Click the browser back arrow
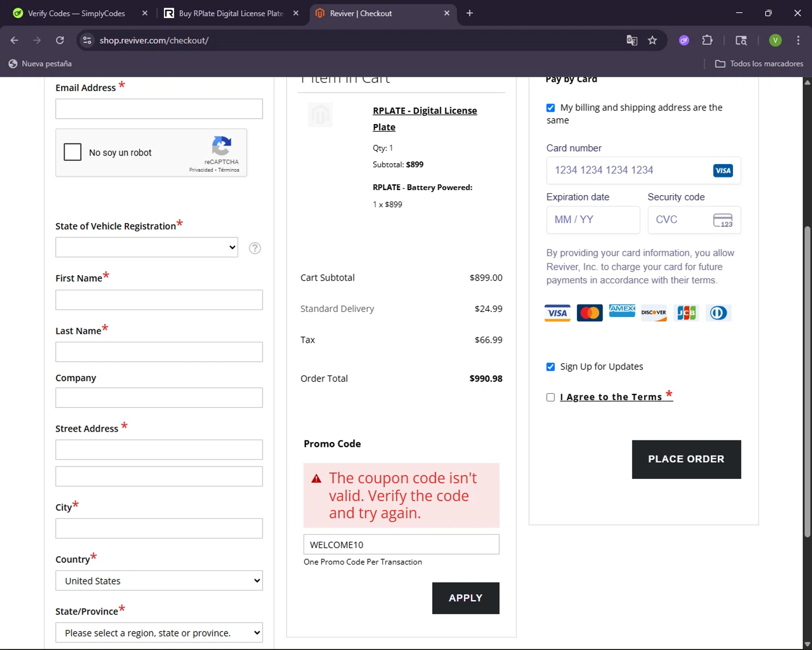The image size is (812, 650). pos(15,40)
